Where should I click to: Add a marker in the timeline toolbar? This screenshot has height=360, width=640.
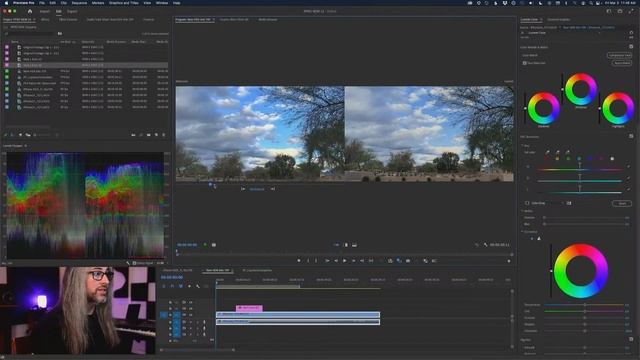pos(189,286)
